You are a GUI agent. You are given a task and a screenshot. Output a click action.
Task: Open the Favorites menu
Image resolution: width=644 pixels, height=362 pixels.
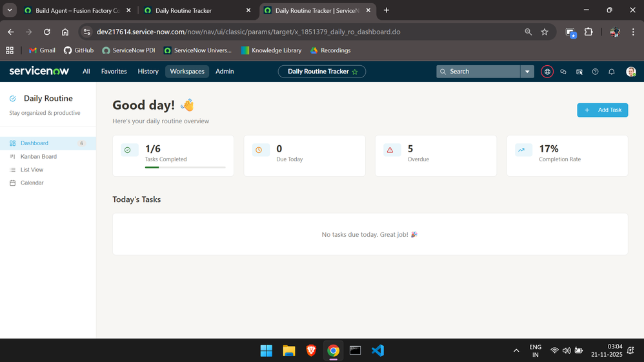pyautogui.click(x=114, y=72)
